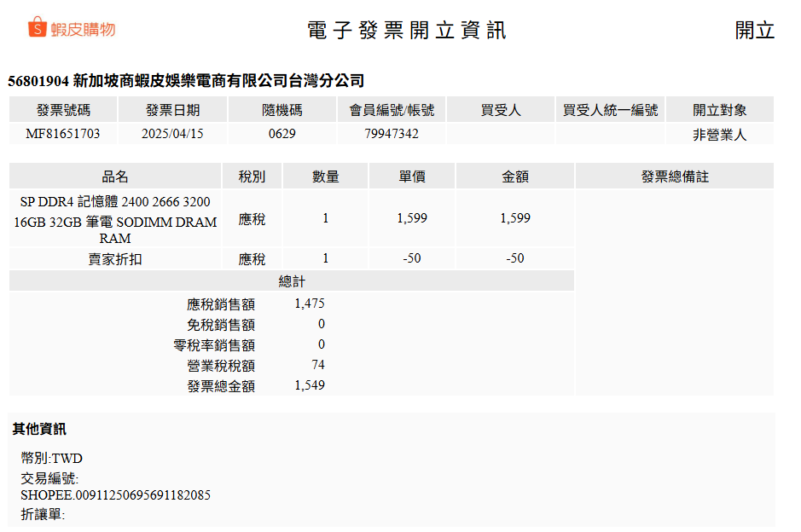Select the 發票總金額 value 1,549
The height and width of the screenshot is (532, 801).
[x=310, y=385]
